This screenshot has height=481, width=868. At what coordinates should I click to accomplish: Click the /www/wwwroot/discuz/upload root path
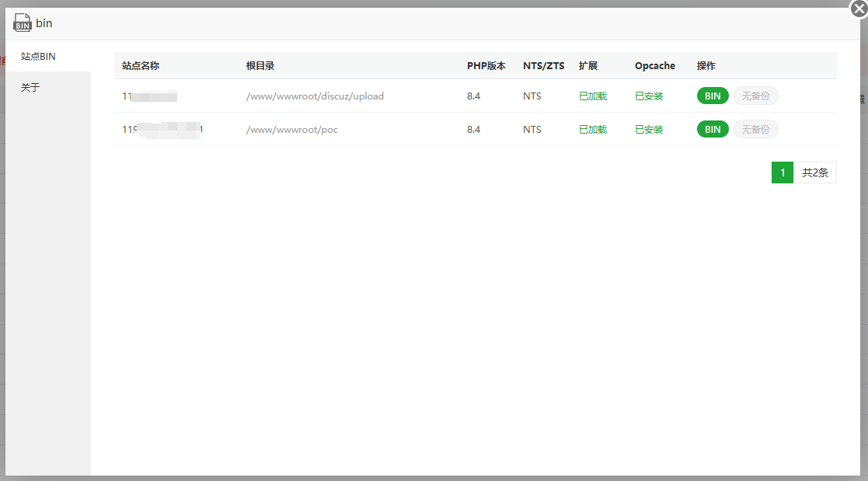[315, 96]
